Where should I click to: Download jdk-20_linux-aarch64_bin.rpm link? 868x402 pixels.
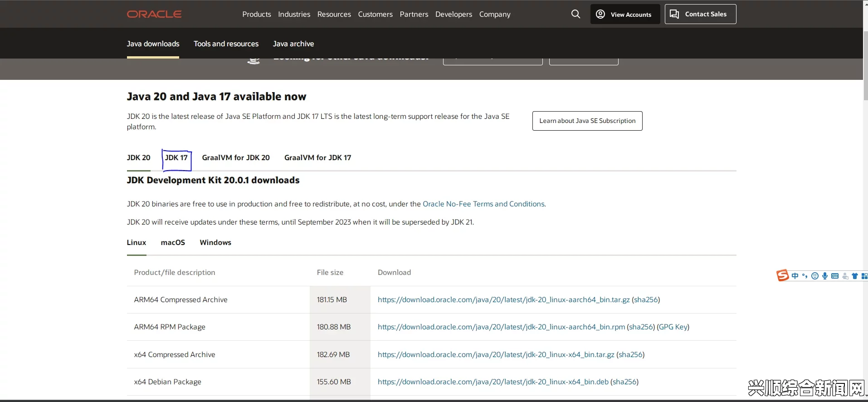coord(501,327)
